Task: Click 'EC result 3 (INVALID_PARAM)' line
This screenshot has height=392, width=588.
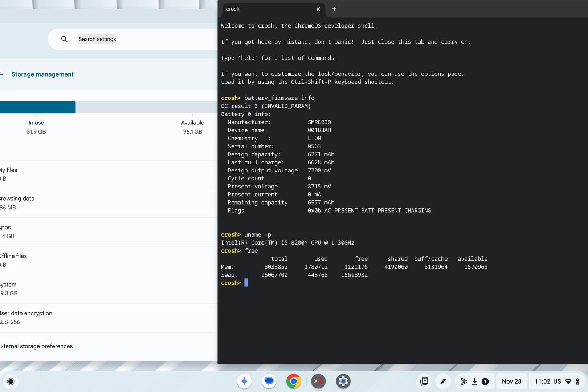Action: [266, 106]
